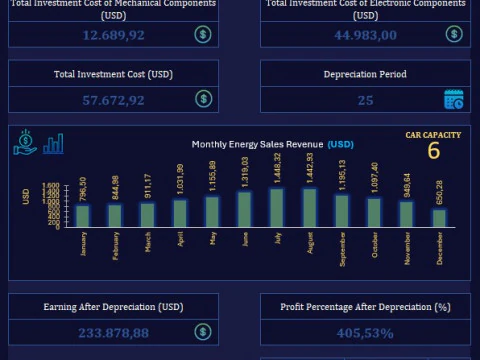Image resolution: width=480 pixels, height=360 pixels.
Task: Click hand holding coin icon in chart panel
Action: (x=25, y=142)
